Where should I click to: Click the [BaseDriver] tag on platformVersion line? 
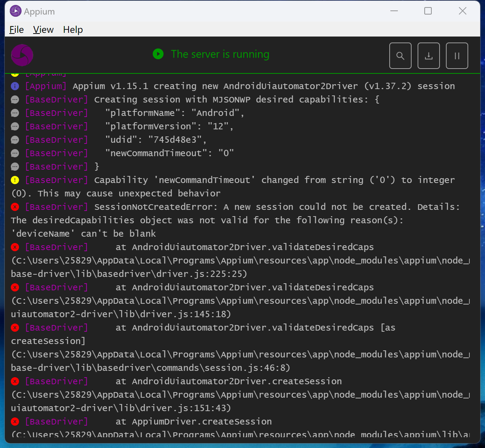click(57, 126)
